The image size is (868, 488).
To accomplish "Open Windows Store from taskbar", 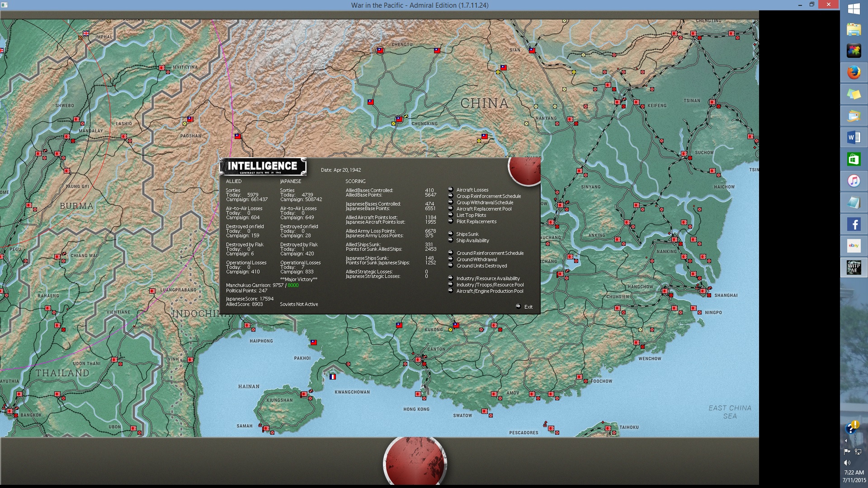I will tap(854, 159).
